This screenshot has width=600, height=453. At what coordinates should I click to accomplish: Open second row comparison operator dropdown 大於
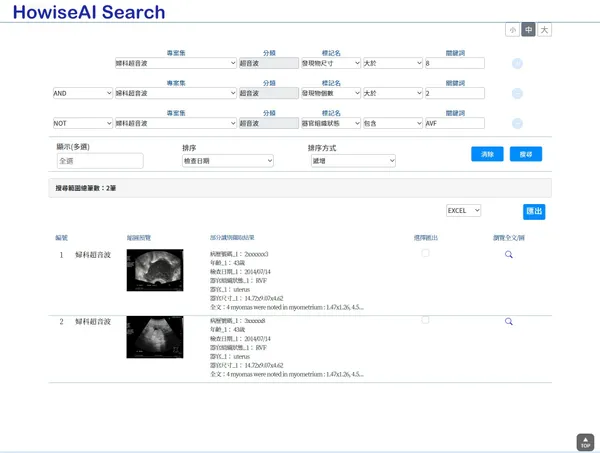[393, 93]
